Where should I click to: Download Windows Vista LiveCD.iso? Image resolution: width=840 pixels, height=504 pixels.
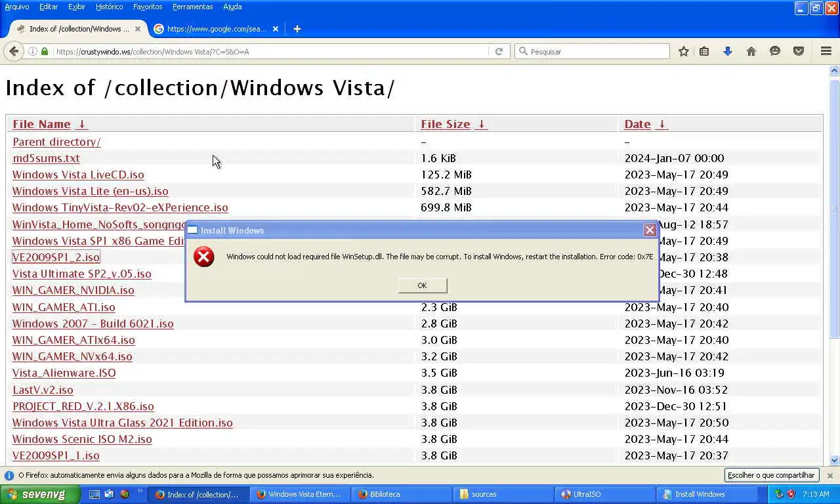click(x=78, y=175)
